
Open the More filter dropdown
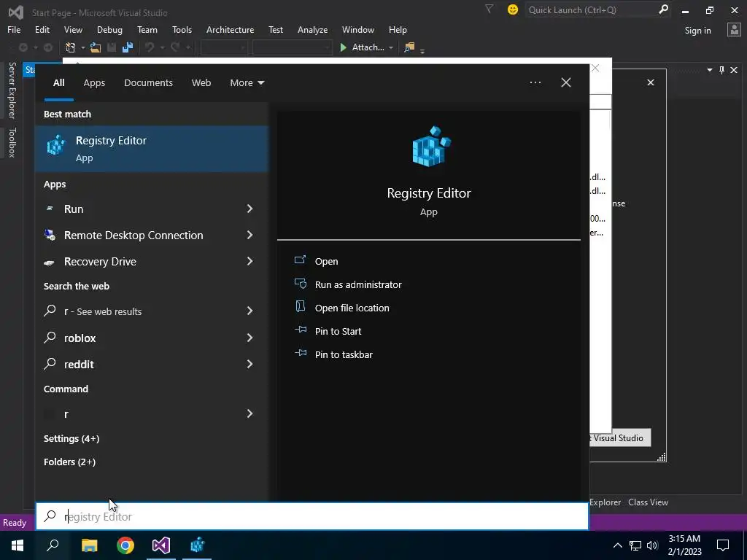click(x=247, y=82)
